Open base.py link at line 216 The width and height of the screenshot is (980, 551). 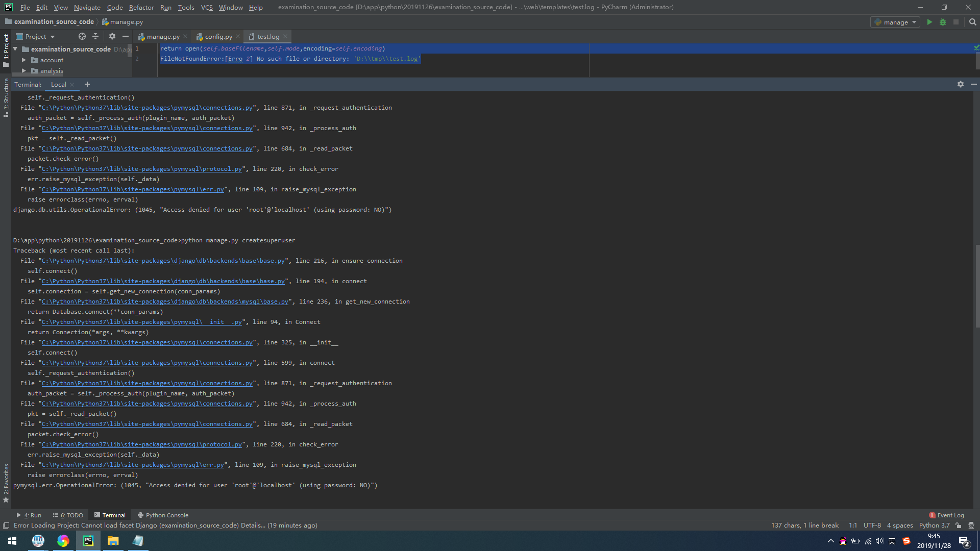(x=163, y=261)
